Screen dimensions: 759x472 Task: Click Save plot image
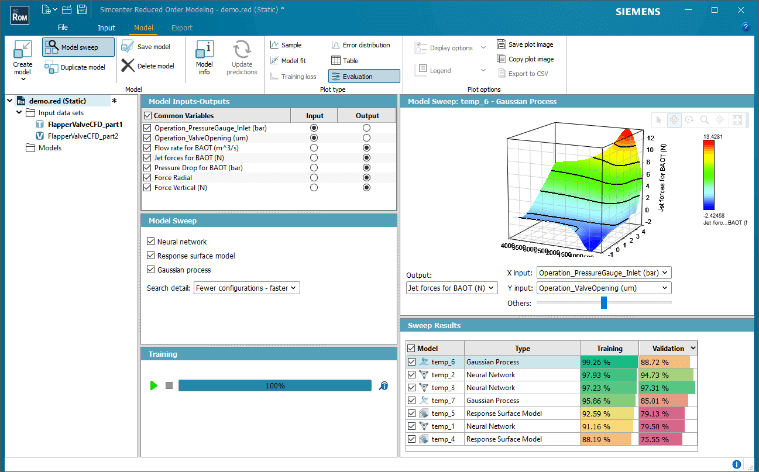point(525,45)
